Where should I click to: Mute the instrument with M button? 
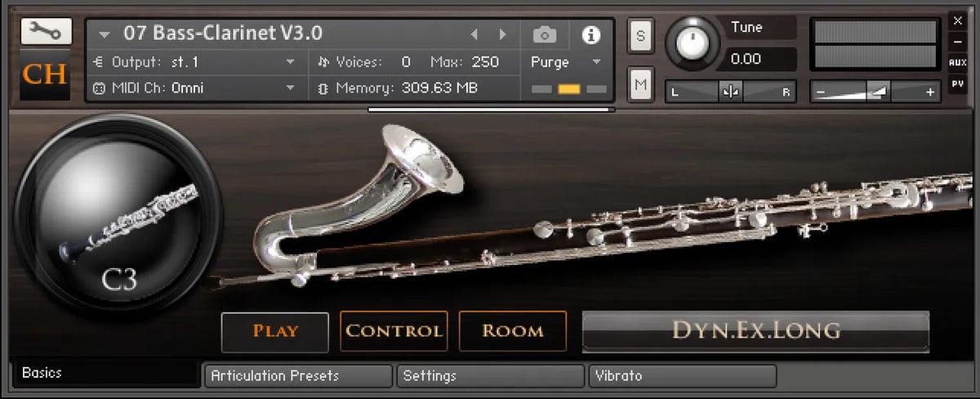coord(640,83)
